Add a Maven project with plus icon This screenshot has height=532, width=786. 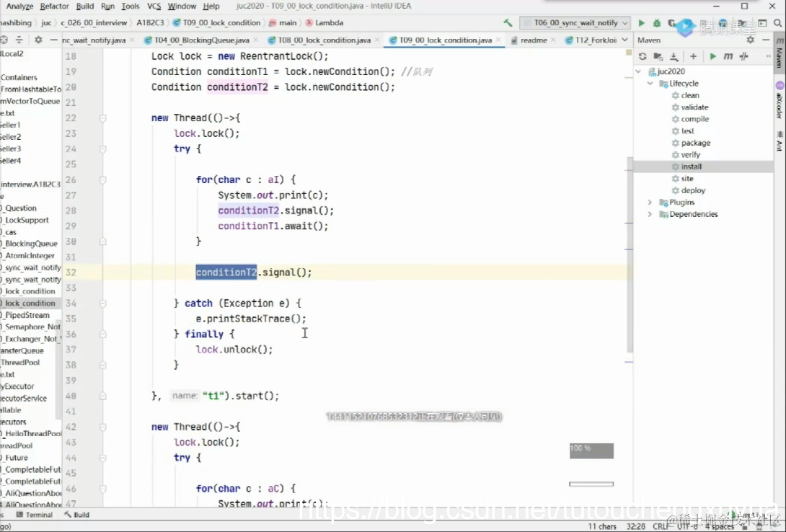pyautogui.click(x=693, y=57)
